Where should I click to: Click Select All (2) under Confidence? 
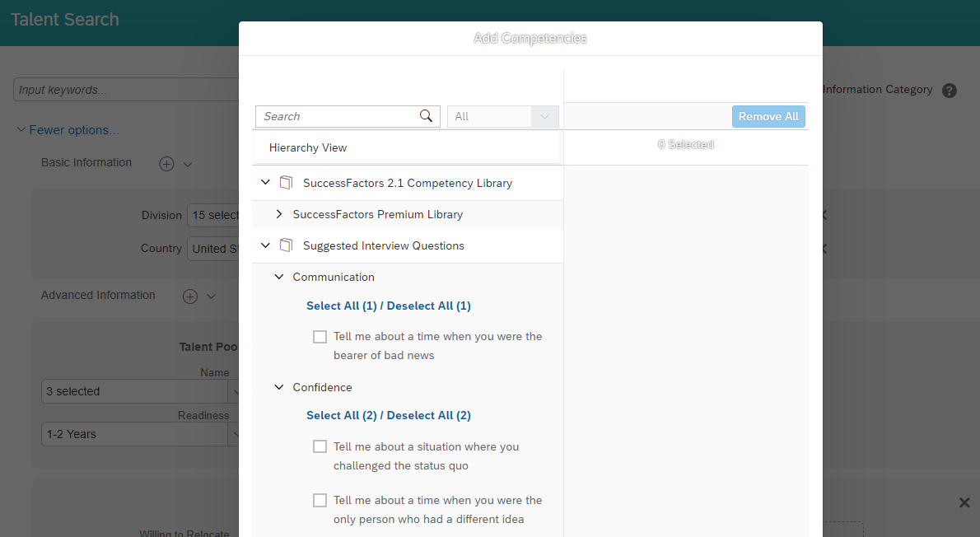tap(341, 415)
